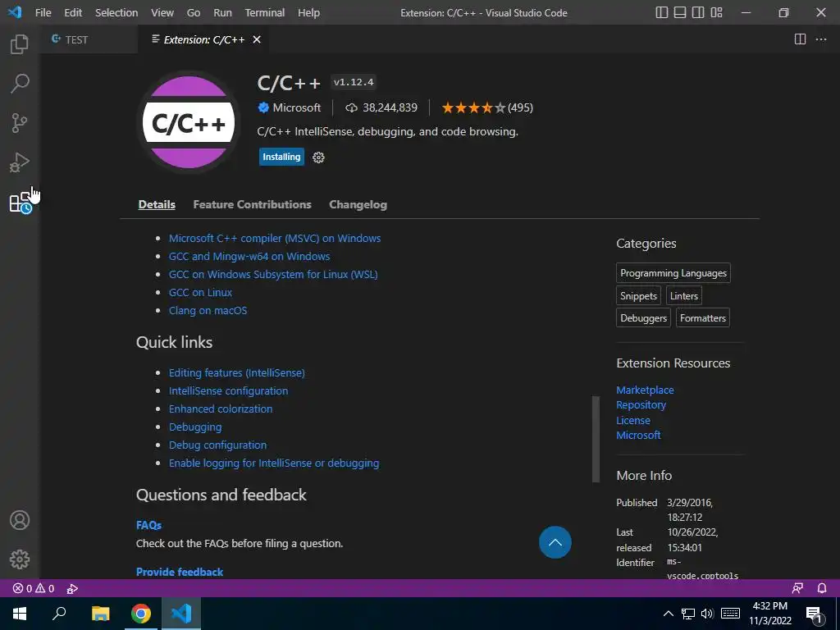Click the extension settings gear next to Installing
840x630 pixels.
[x=318, y=157]
